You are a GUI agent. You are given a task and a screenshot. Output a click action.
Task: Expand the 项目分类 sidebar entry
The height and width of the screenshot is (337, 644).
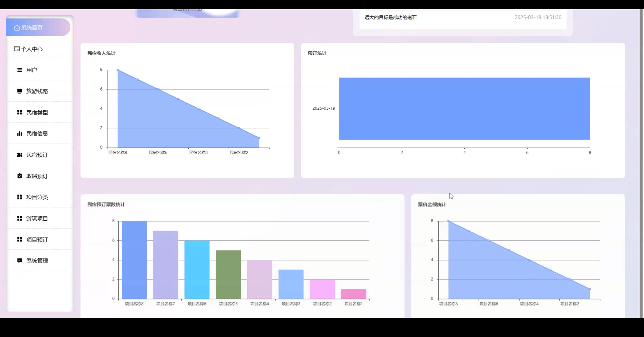[x=37, y=197]
